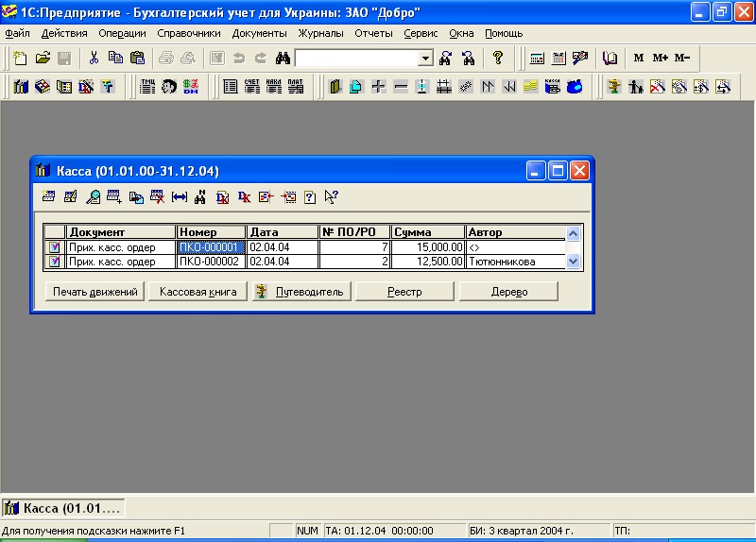Click the Кассовая книга button

pos(198,292)
